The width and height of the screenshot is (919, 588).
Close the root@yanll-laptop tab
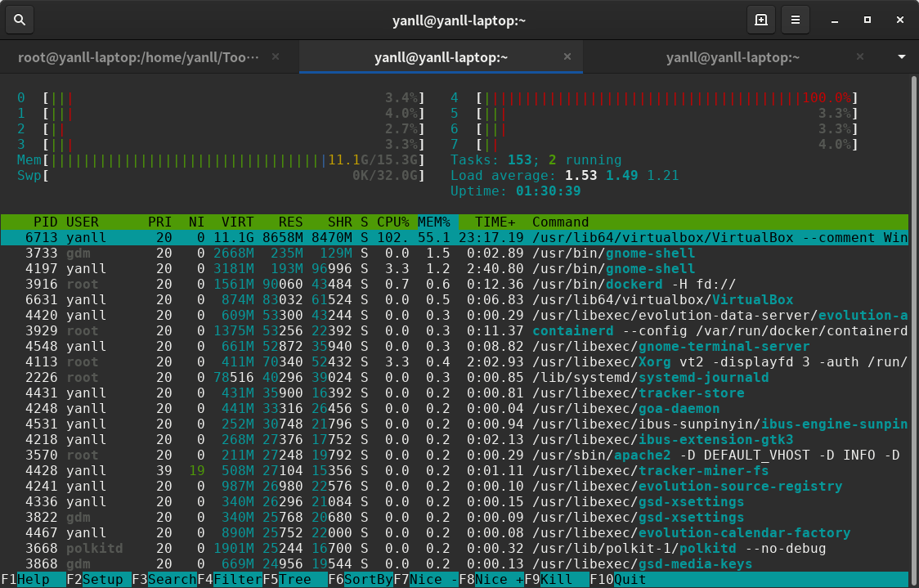(x=276, y=57)
